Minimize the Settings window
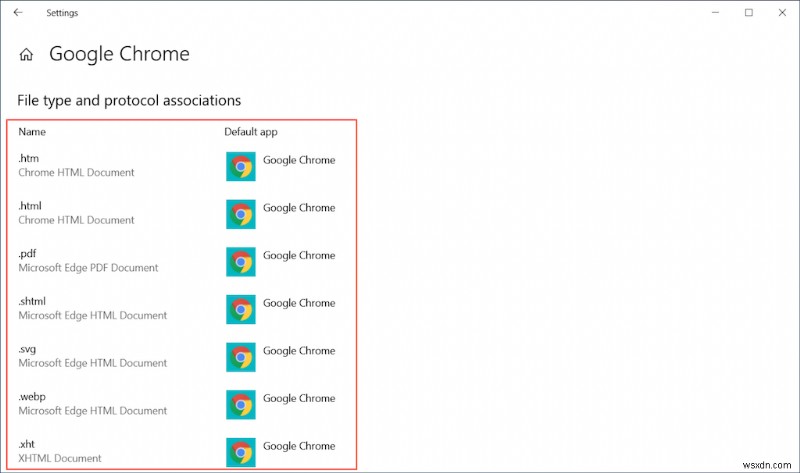The image size is (800, 473). 715,12
